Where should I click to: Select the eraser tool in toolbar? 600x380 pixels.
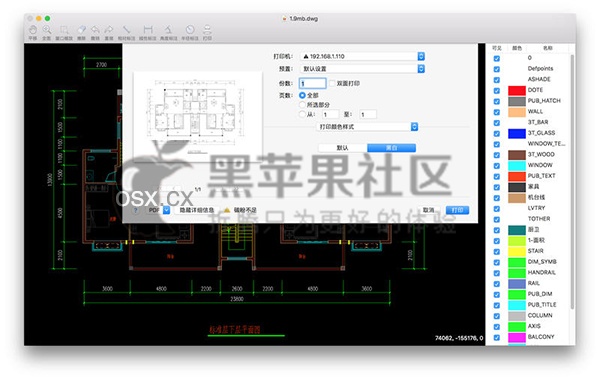81,30
